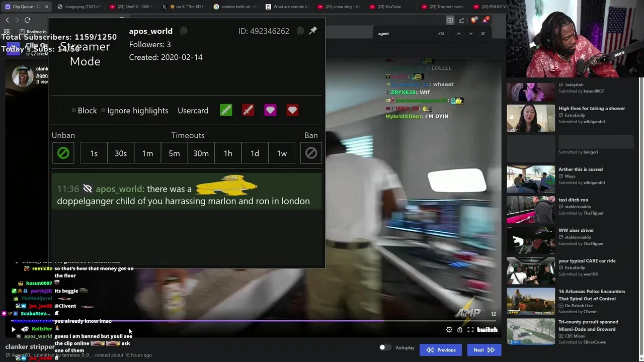Go back in browser history
644x362 pixels.
(x=7, y=20)
